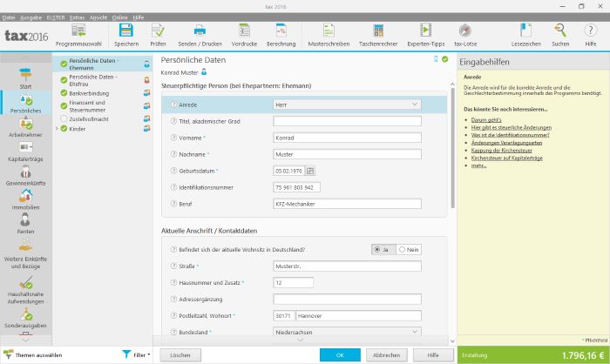This screenshot has height=364, width=610.
Task: Open Gewinneinkünfte sidebar section
Action: (x=25, y=176)
